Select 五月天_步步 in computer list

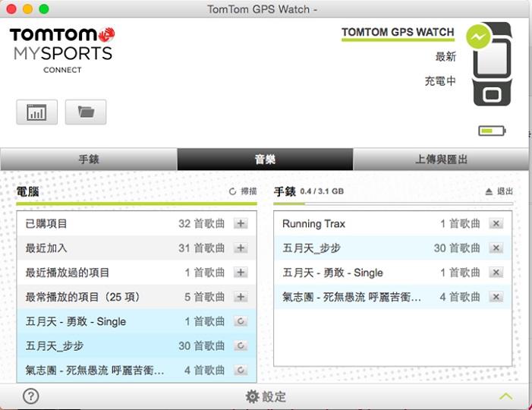[x=137, y=345]
